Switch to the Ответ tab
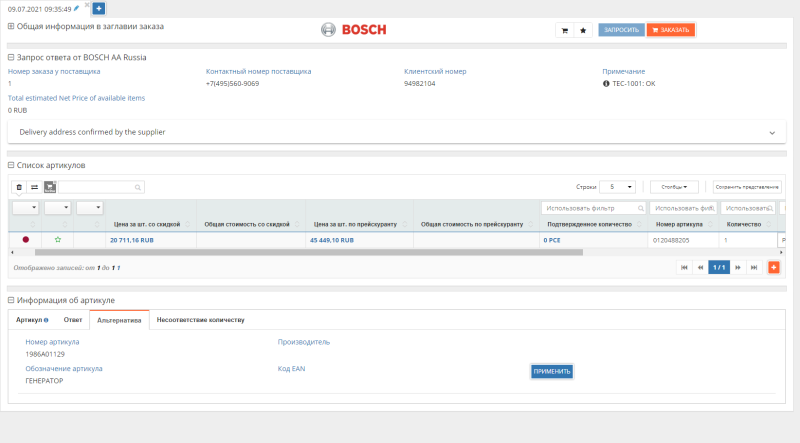The image size is (800, 443). point(73,320)
